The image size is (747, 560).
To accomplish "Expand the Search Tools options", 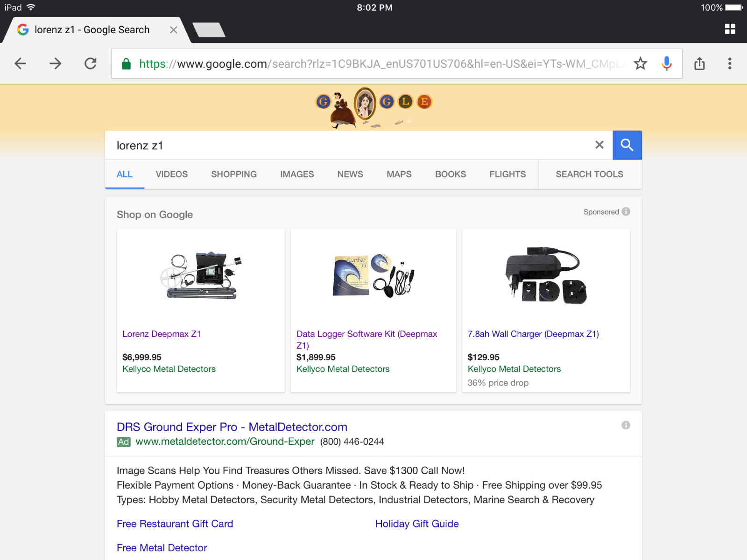I will coord(589,174).
